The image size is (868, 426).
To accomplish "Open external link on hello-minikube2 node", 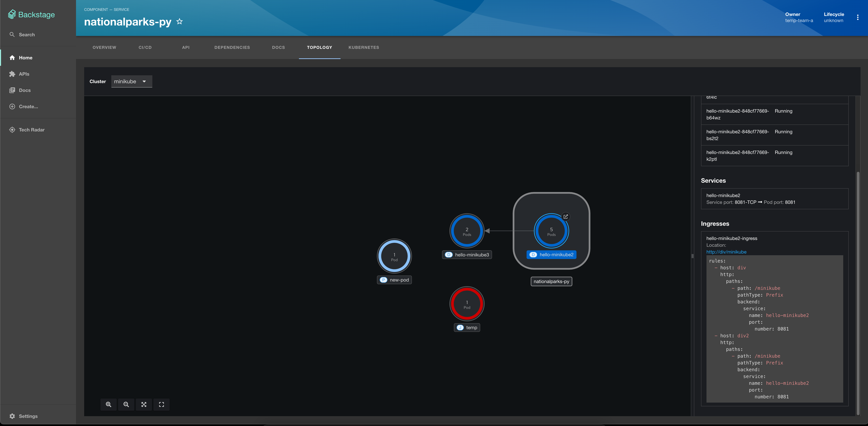I will 566,217.
